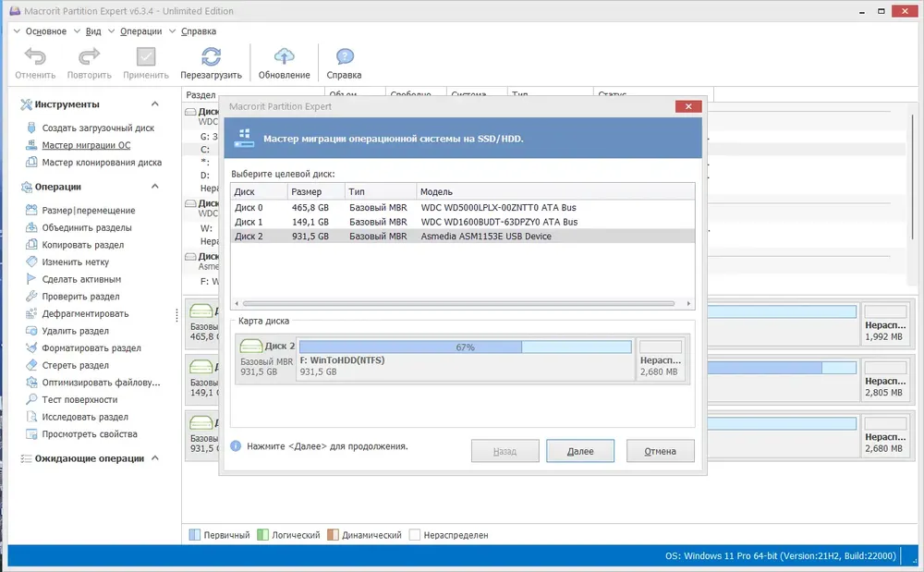The width and height of the screenshot is (924, 572).
Task: Select Диск 0 row in target list
Action: point(463,207)
